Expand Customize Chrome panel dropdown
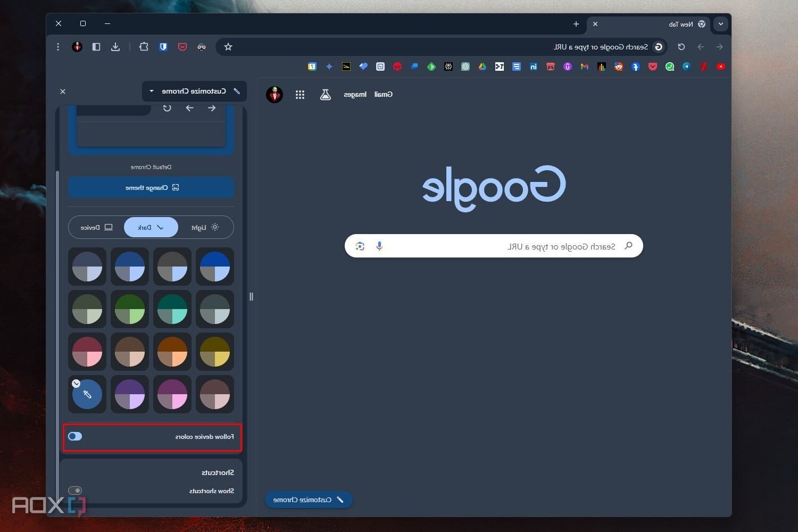The image size is (798, 532). click(x=152, y=92)
